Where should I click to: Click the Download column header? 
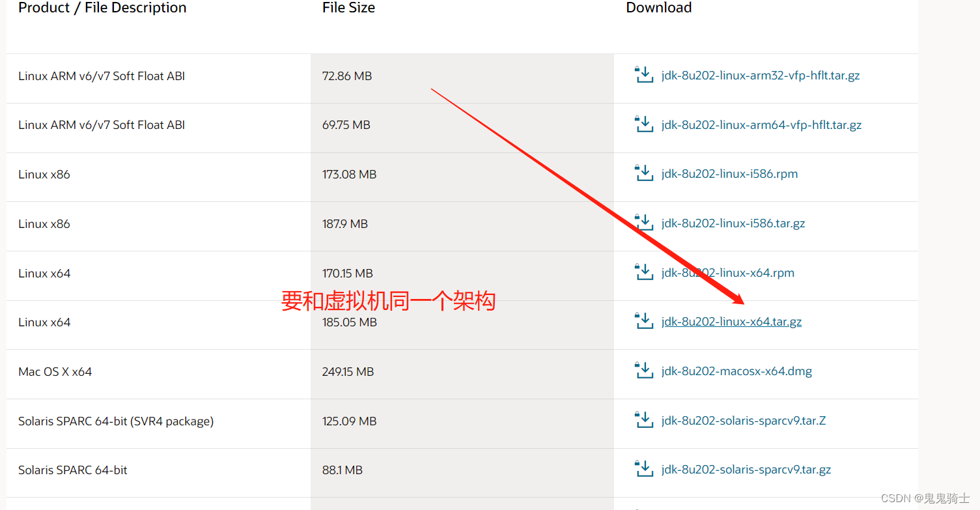659,8
